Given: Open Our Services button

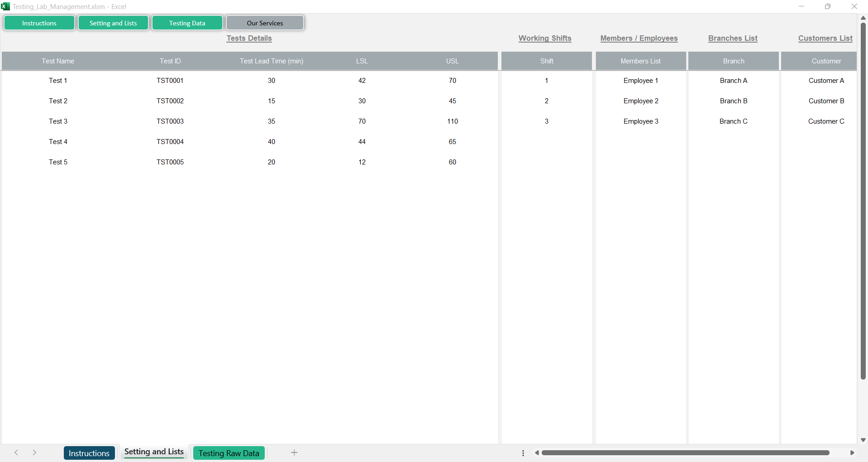Looking at the screenshot, I should pos(265,23).
